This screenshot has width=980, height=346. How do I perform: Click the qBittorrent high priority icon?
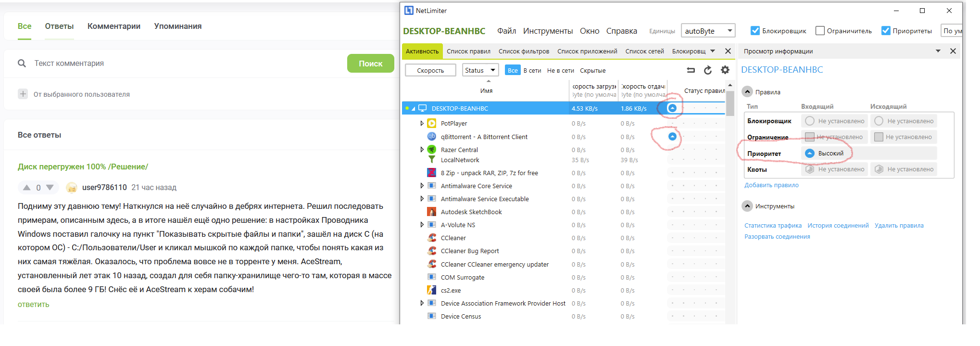coord(672,137)
